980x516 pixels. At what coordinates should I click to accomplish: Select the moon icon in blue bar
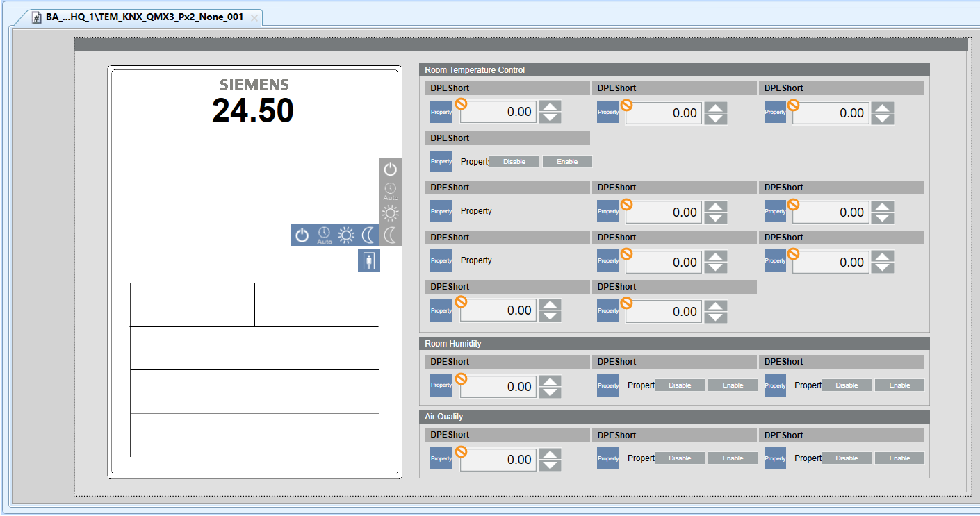pyautogui.click(x=368, y=235)
